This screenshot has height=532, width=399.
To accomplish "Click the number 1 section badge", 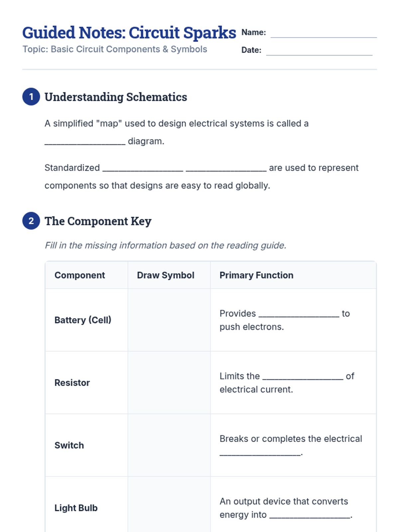I will coord(31,97).
